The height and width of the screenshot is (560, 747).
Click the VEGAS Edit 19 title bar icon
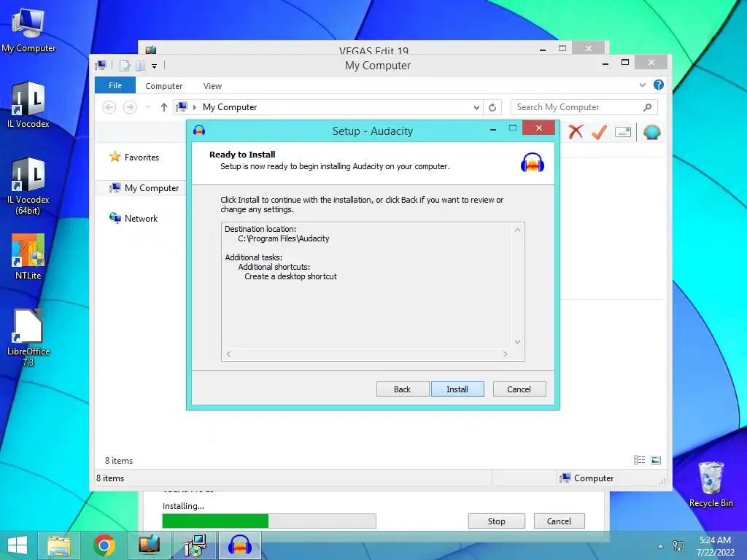click(151, 50)
